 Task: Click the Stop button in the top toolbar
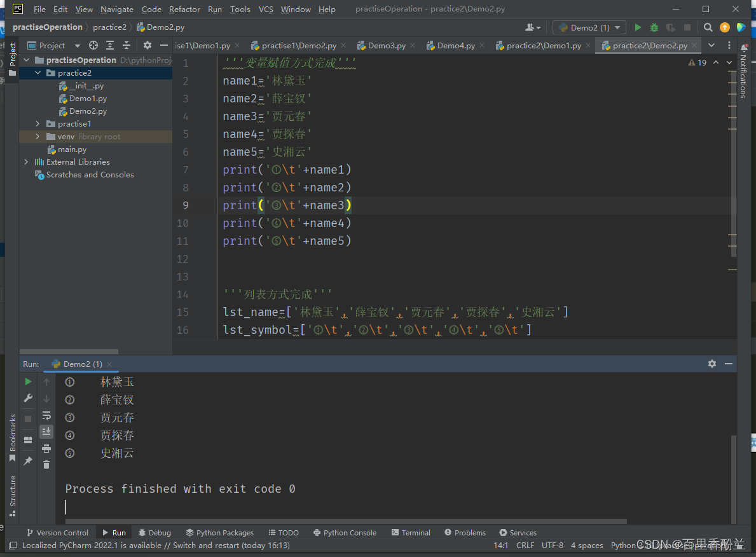(687, 27)
